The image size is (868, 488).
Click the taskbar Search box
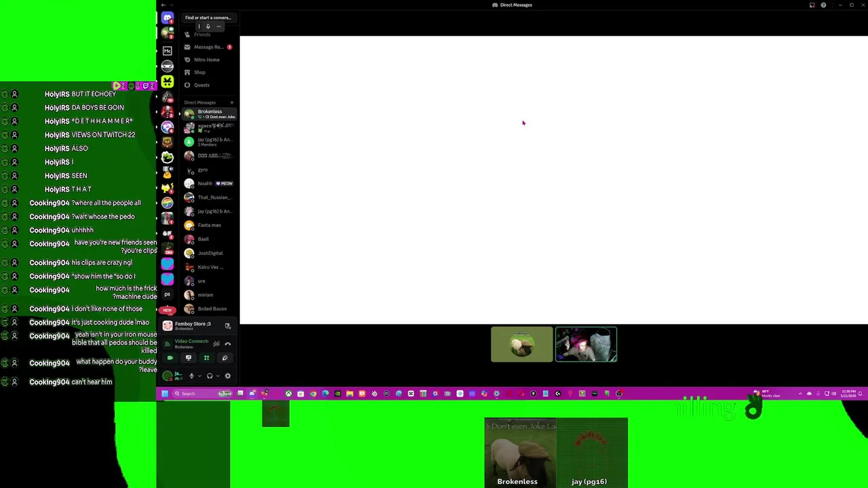(202, 393)
